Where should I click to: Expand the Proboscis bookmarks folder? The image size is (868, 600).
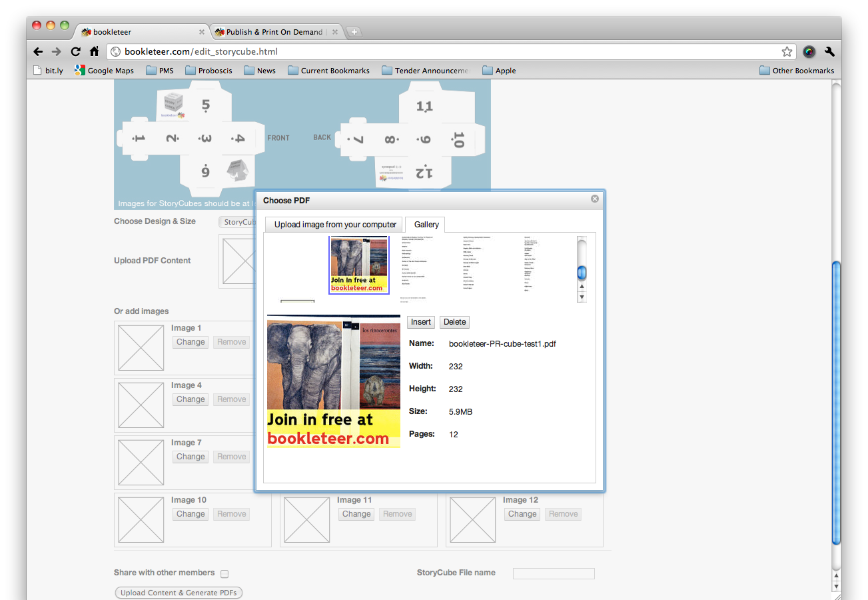click(x=209, y=70)
